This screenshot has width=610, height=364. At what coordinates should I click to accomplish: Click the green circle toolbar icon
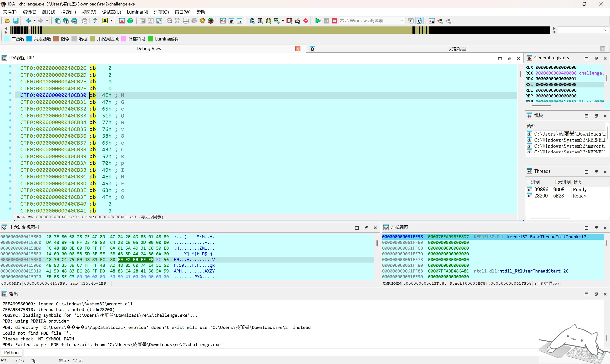[130, 21]
